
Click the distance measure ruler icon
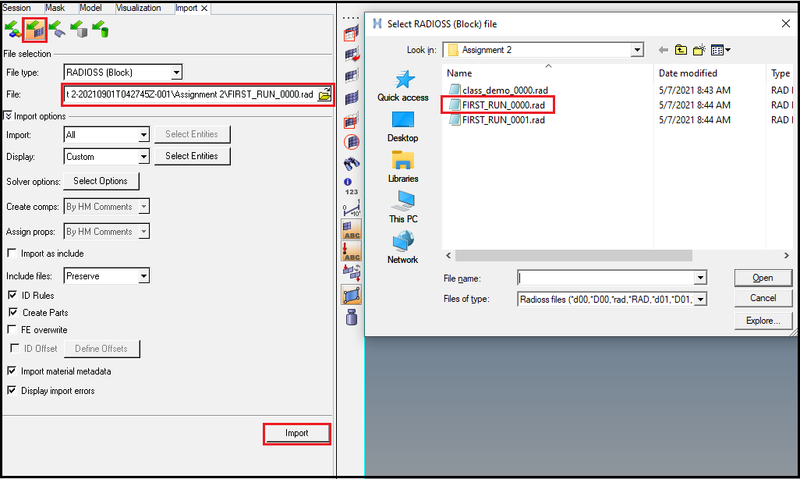pyautogui.click(x=351, y=209)
